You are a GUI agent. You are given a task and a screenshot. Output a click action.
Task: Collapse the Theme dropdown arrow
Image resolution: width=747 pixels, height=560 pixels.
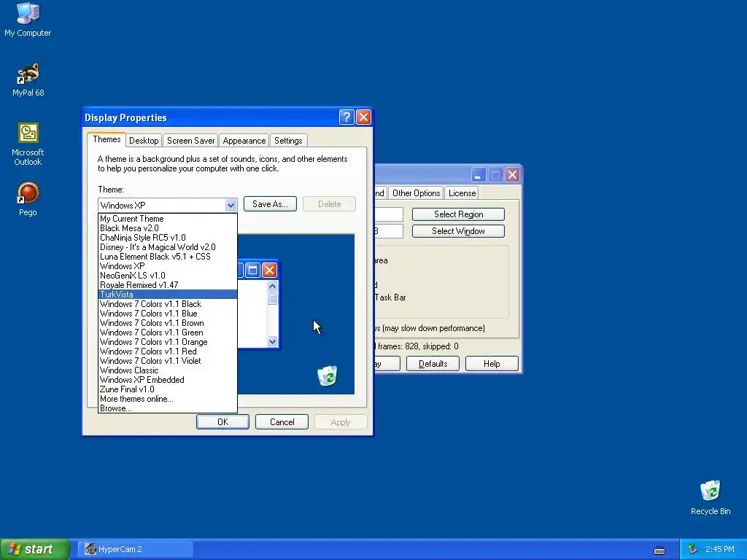pyautogui.click(x=231, y=205)
